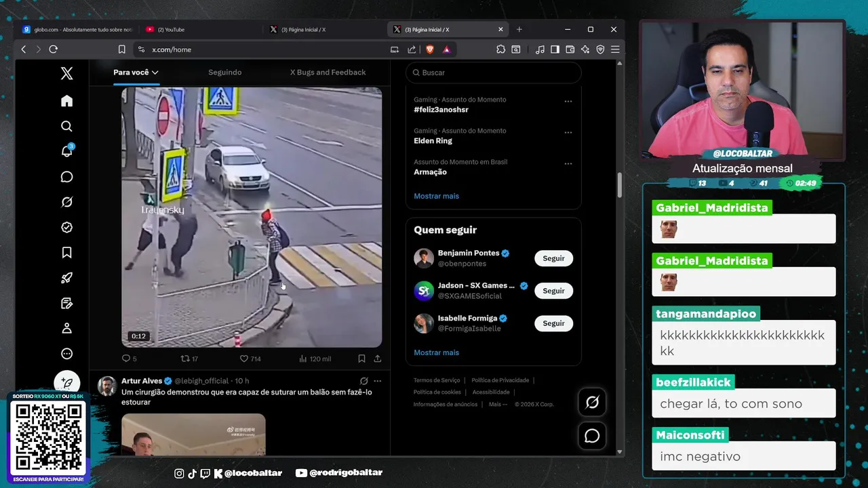Image resolution: width=868 pixels, height=488 pixels.
Task: Open options for Elden Ring trend
Action: tap(568, 133)
